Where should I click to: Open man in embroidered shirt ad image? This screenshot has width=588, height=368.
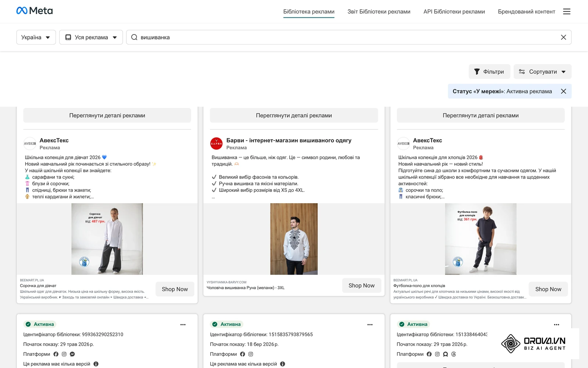click(294, 239)
